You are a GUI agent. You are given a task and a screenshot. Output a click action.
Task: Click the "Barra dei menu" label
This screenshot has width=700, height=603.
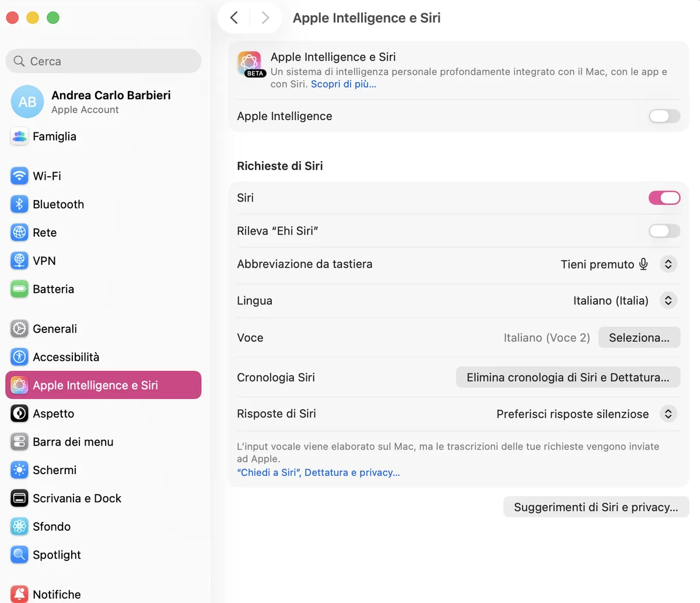(73, 442)
